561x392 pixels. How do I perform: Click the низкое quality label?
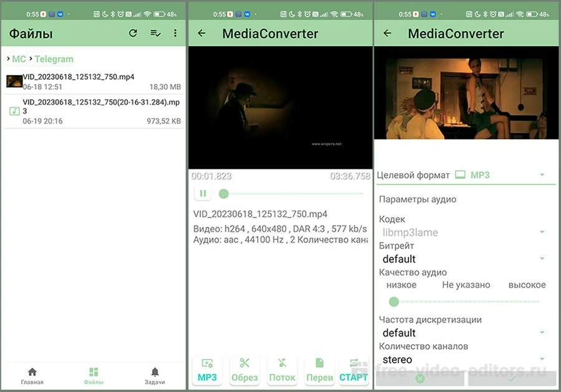[401, 285]
